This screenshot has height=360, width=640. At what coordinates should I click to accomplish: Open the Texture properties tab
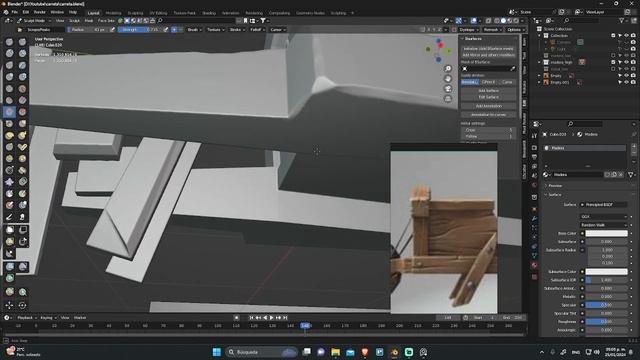(534, 277)
